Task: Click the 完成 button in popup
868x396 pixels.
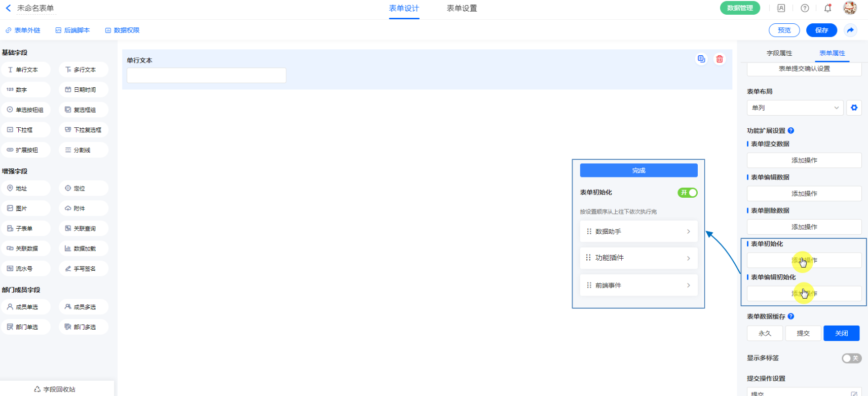Action: pos(638,170)
